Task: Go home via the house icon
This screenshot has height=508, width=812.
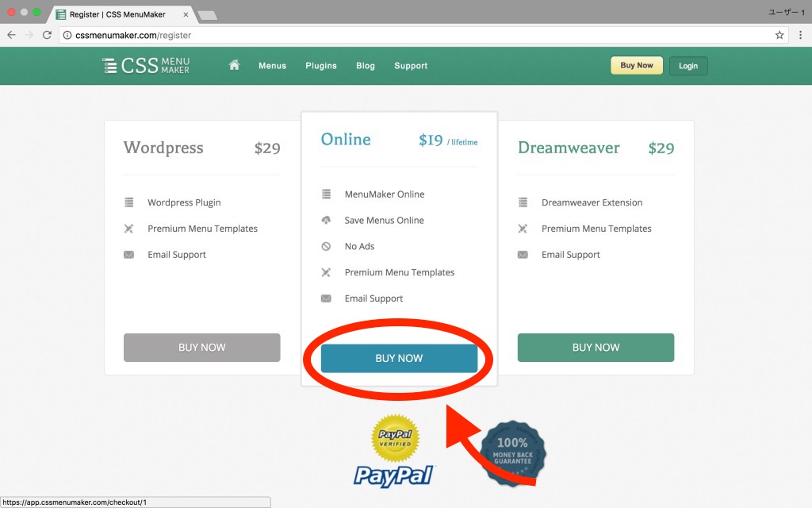Action: [234, 65]
